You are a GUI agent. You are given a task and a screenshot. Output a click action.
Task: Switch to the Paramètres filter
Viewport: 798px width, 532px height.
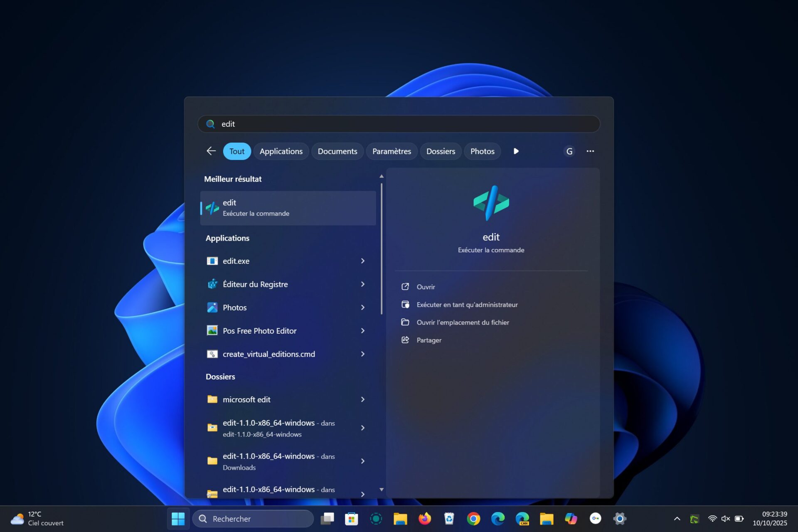tap(391, 151)
